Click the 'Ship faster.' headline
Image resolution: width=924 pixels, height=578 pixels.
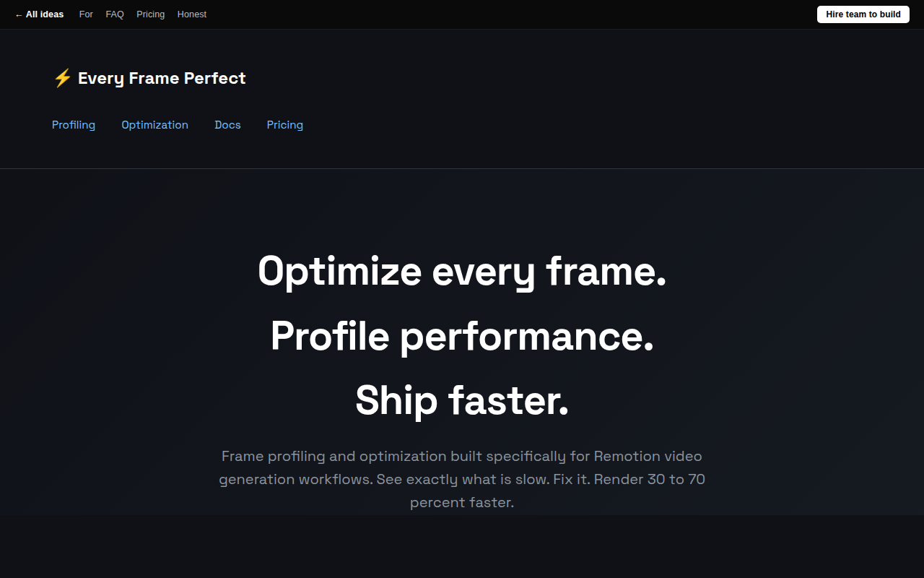462,400
